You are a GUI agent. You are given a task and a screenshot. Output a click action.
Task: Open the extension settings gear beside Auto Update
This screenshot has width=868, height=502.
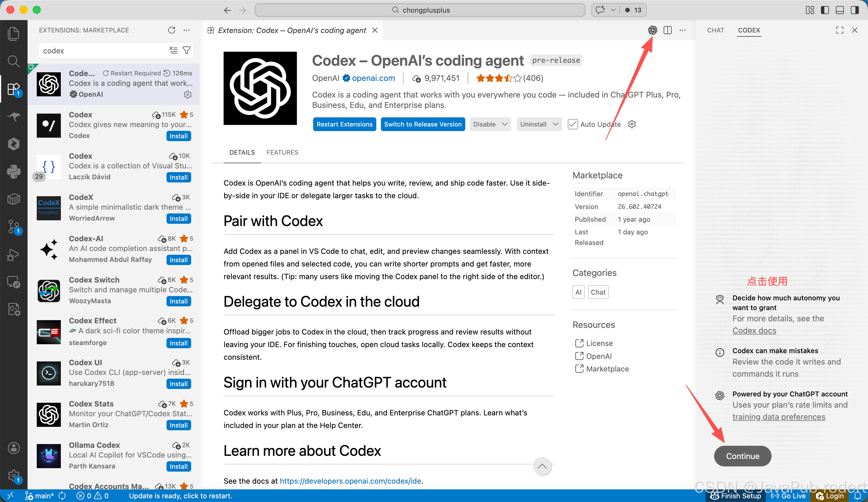point(632,124)
